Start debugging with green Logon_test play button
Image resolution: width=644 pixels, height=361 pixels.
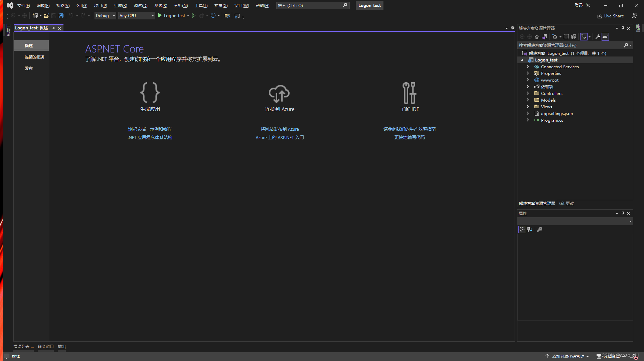pyautogui.click(x=160, y=16)
